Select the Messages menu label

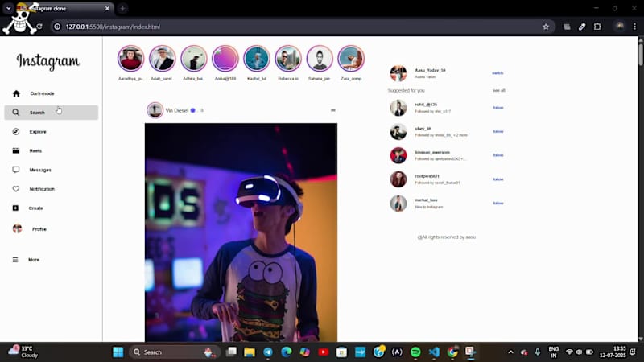pyautogui.click(x=40, y=170)
